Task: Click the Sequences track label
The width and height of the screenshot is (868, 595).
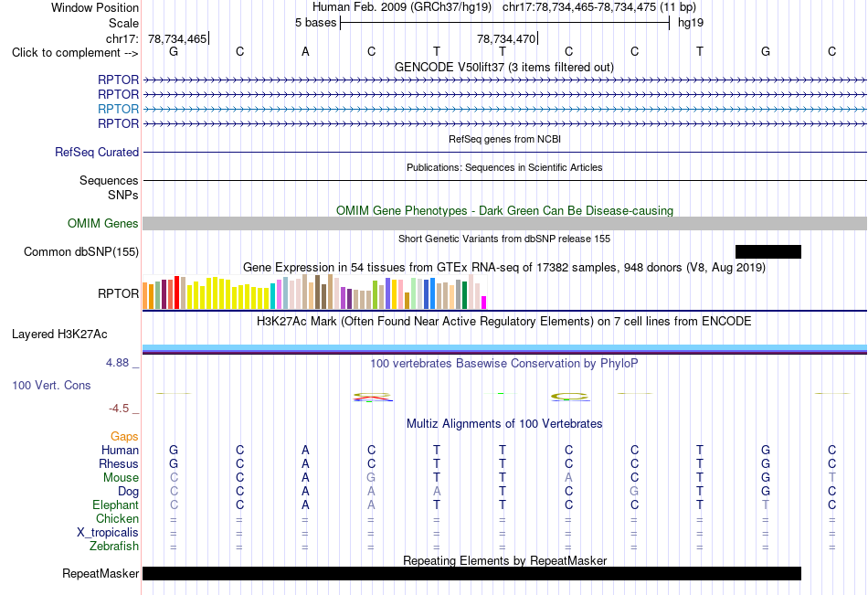Action: click(x=109, y=181)
